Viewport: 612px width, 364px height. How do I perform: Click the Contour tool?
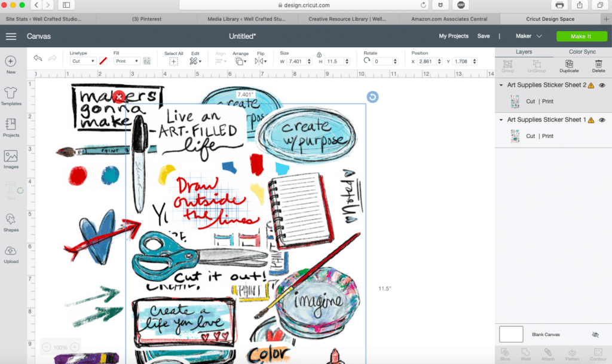click(598, 354)
